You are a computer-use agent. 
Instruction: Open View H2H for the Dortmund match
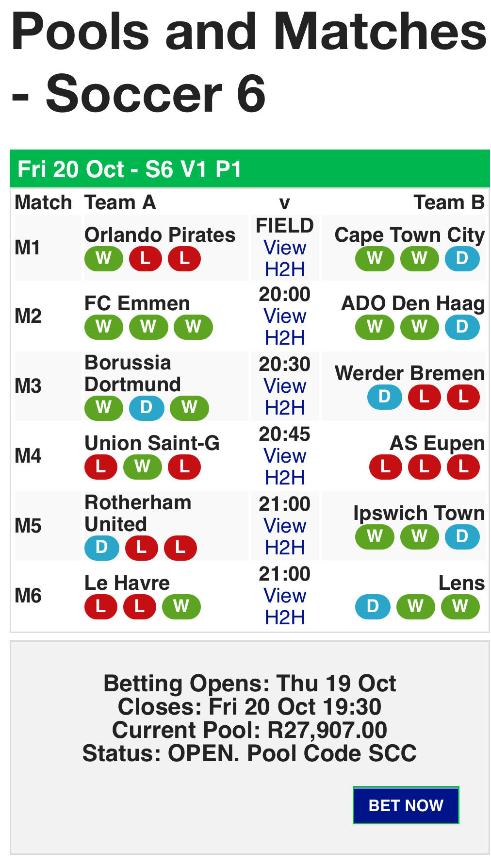tap(284, 397)
